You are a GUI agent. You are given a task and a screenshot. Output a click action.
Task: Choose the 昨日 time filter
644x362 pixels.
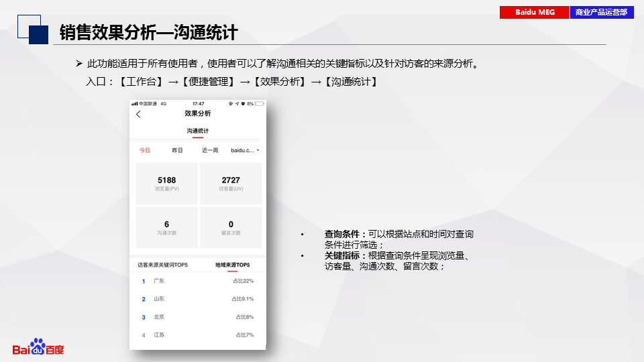[x=177, y=150]
